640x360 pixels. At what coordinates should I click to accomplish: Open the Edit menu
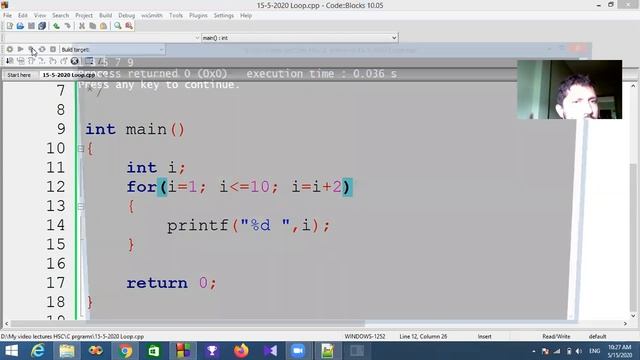[x=23, y=15]
